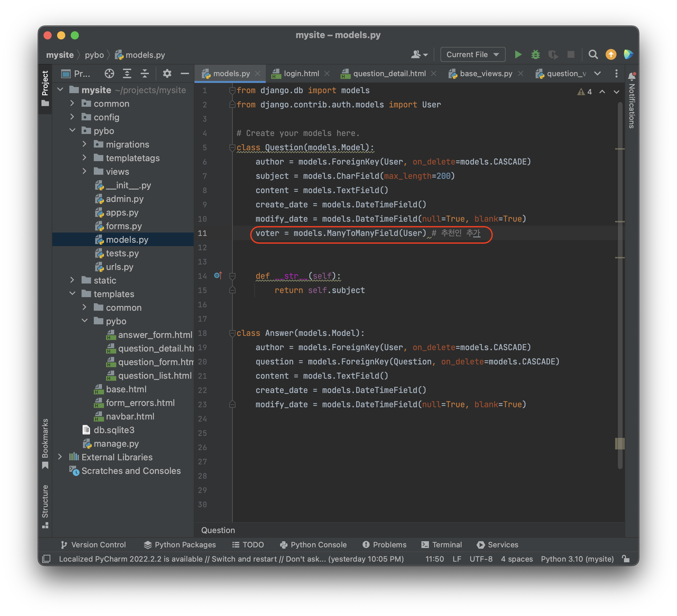The width and height of the screenshot is (677, 616).
Task: Open Project panel settings gear
Action: click(167, 73)
